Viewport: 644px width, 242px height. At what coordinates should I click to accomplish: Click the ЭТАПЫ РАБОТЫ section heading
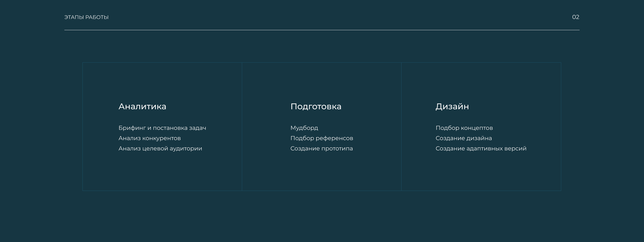86,17
